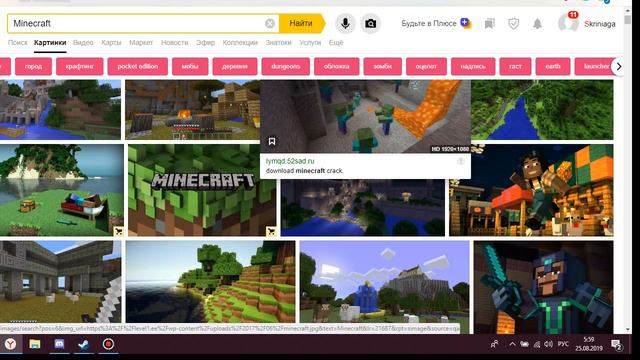Viewport: 640px width, 360px height.
Task: Filter images by крафтинг chip
Action: click(x=80, y=67)
